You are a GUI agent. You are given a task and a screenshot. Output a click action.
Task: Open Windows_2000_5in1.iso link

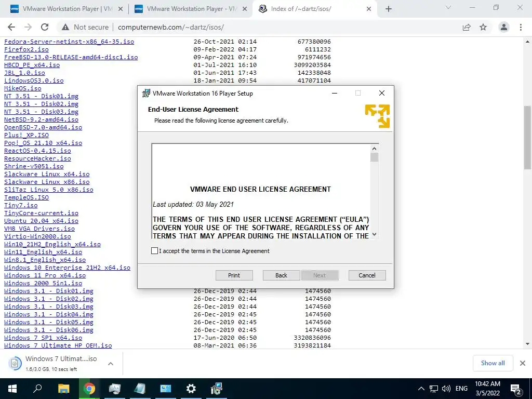tap(43, 283)
